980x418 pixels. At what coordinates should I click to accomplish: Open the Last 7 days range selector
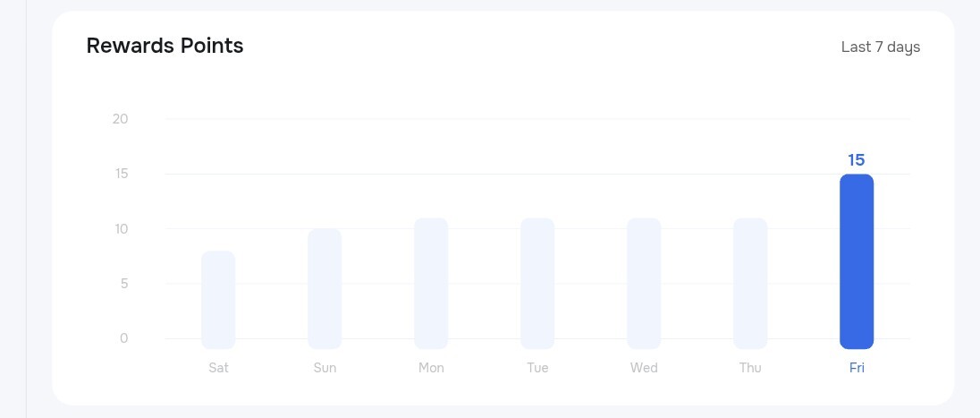(880, 47)
